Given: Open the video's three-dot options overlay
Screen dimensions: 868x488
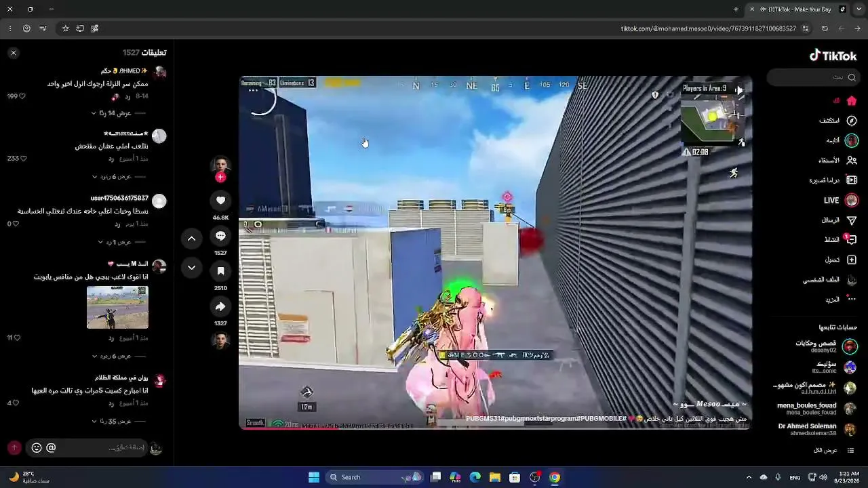Looking at the screenshot, I should tap(253, 90).
